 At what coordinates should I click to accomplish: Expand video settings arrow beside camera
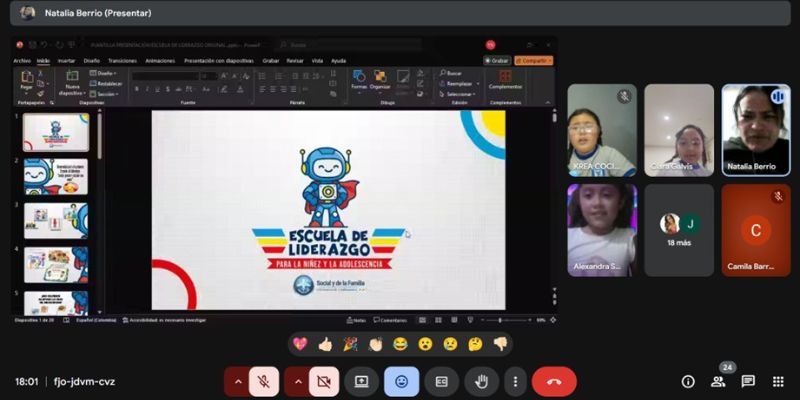[x=297, y=382]
